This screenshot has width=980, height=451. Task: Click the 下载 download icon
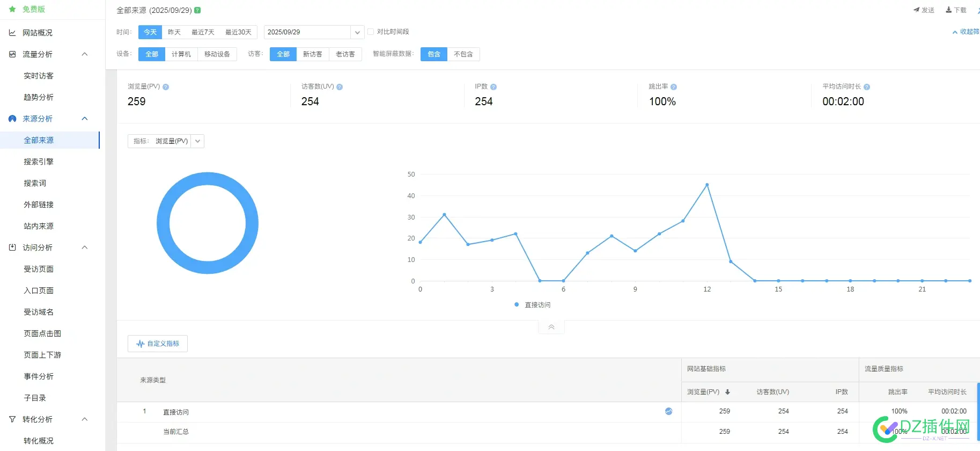949,10
